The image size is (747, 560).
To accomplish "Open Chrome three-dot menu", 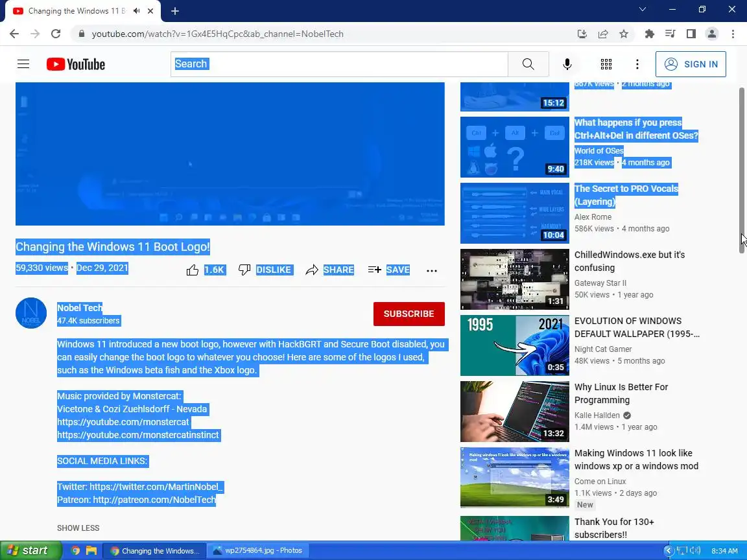I will 733,34.
